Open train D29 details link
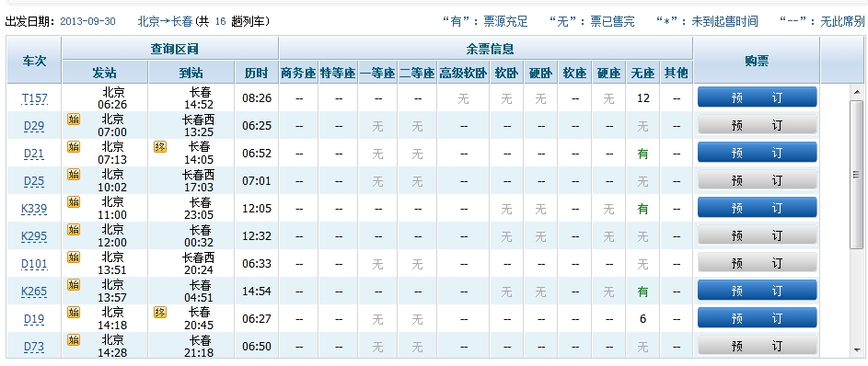868x366 pixels. (34, 126)
